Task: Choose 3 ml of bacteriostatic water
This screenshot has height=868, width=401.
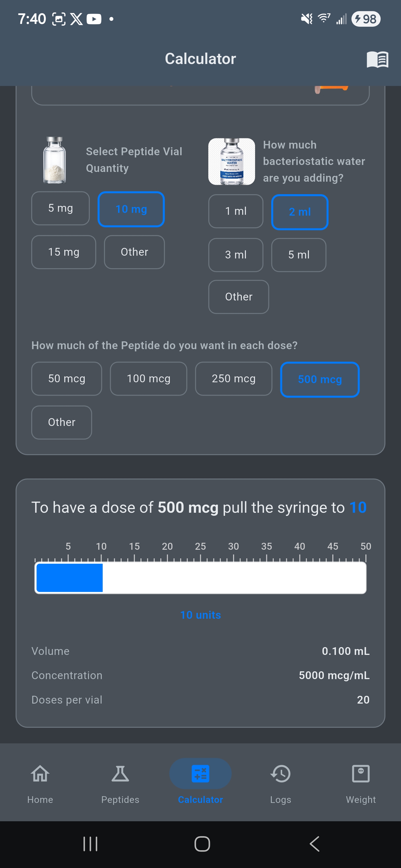Action: (x=236, y=255)
